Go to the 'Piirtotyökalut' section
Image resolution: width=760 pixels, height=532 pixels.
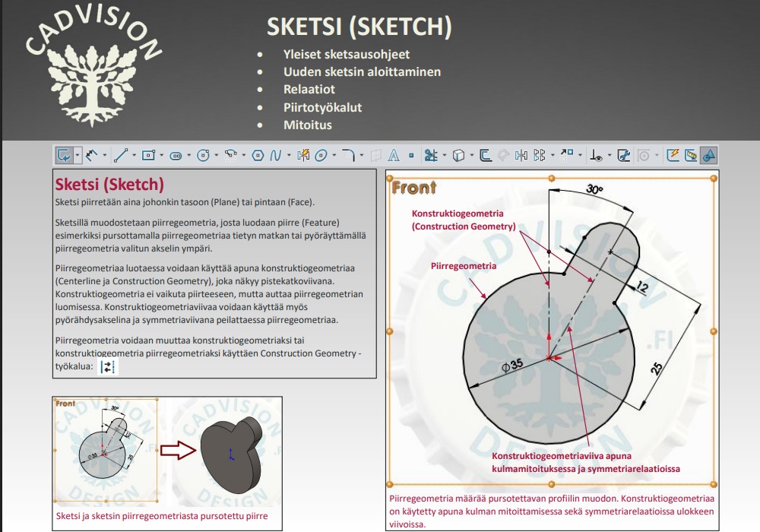322,107
